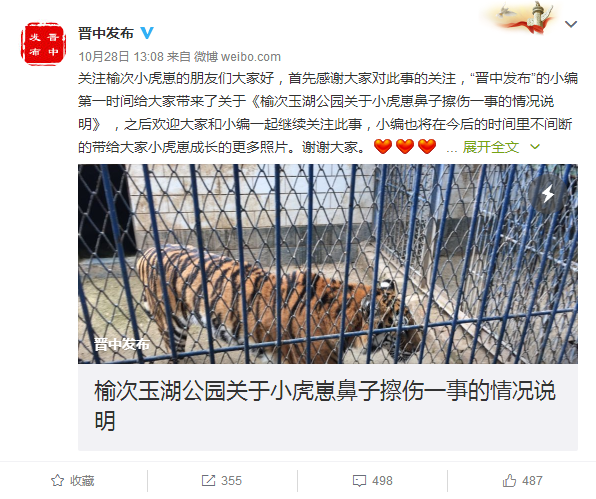The height and width of the screenshot is (499, 596).
Task: Open the caged tiger cover image
Action: click(328, 264)
